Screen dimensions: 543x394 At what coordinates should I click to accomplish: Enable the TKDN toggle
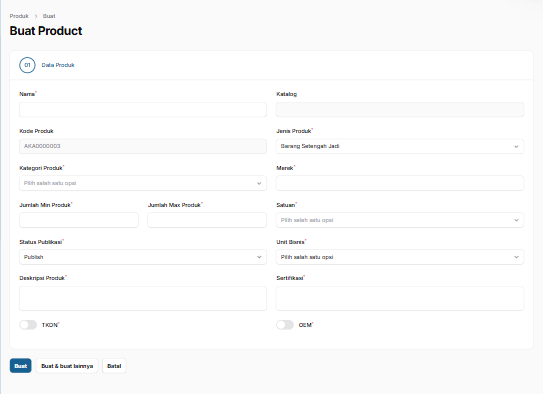[x=28, y=325]
